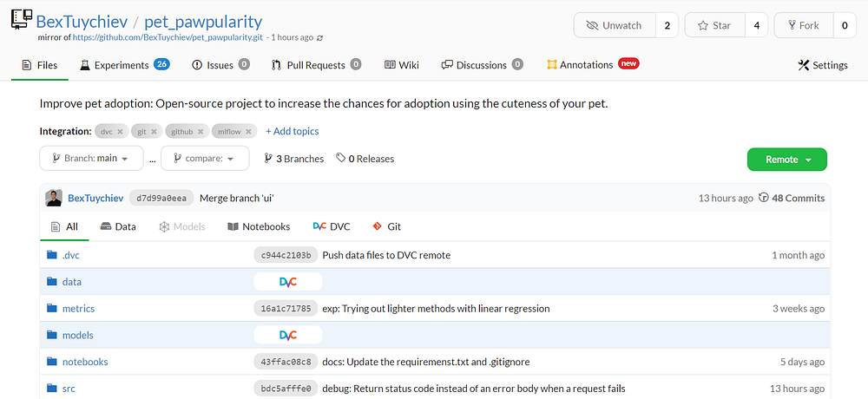Expand the compare branch dropdown
868x399 pixels.
[x=205, y=159]
